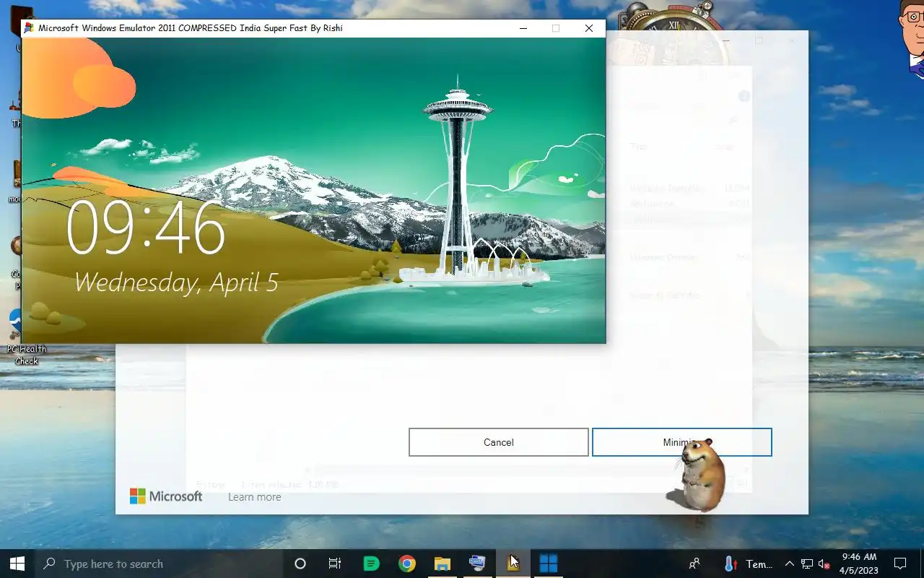Open the Learn more link
The width and height of the screenshot is (924, 578).
click(x=255, y=497)
